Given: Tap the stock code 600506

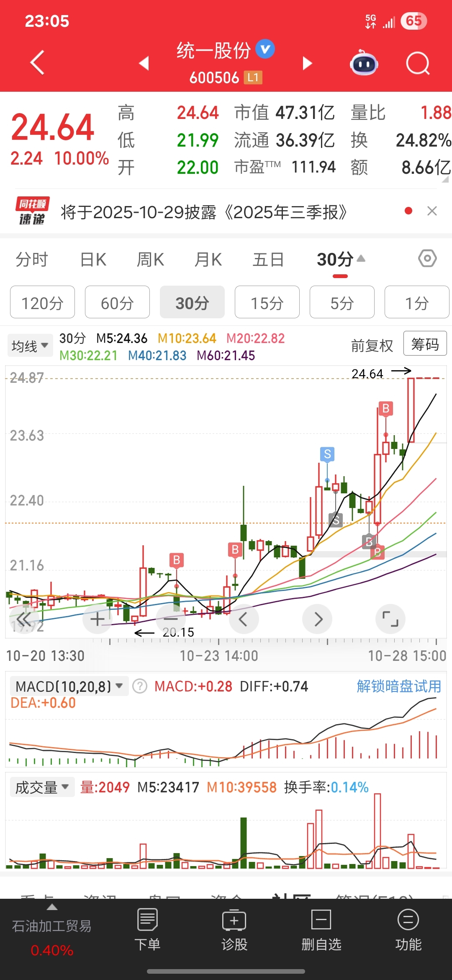Looking at the screenshot, I should (214, 77).
